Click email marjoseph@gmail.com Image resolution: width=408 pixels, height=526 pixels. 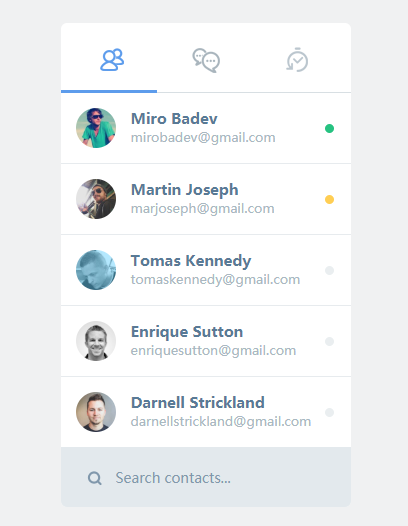click(203, 209)
